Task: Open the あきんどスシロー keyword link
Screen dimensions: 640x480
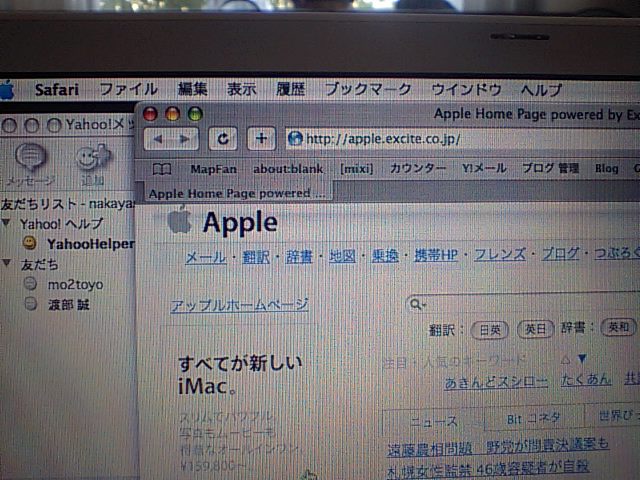Action: click(x=496, y=383)
